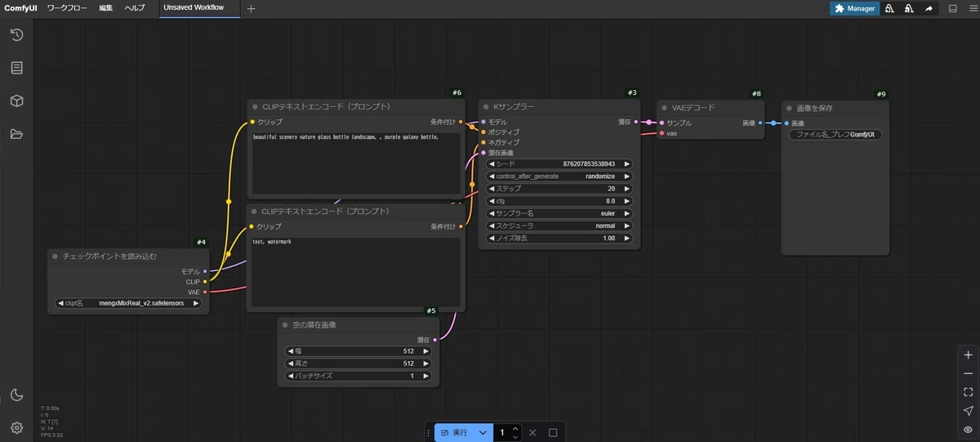Viewport: 980px width, 442px height.
Task: Open the settings gear icon
Action: 16,427
